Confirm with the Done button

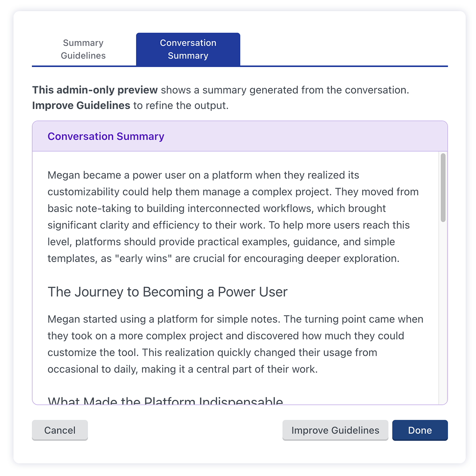[420, 430]
